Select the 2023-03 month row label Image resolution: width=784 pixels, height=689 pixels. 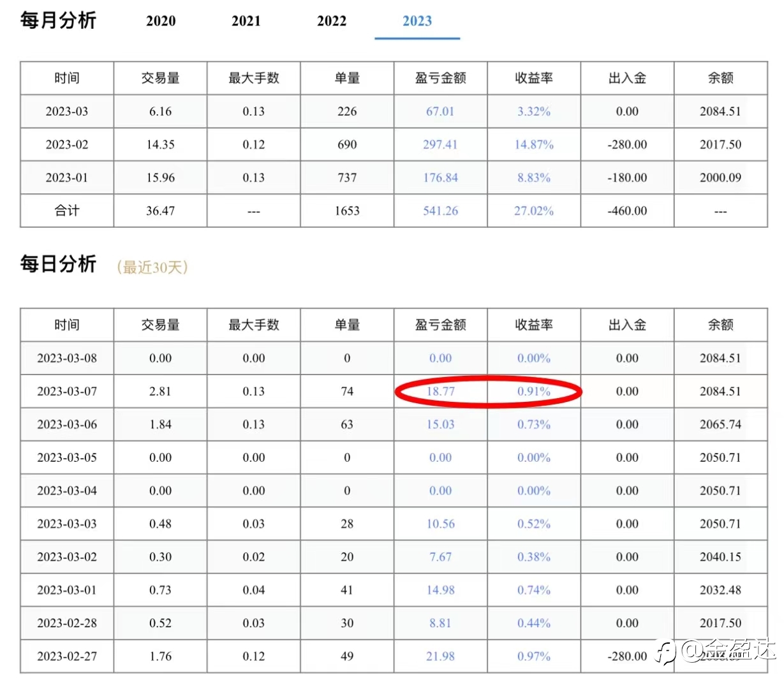67,112
